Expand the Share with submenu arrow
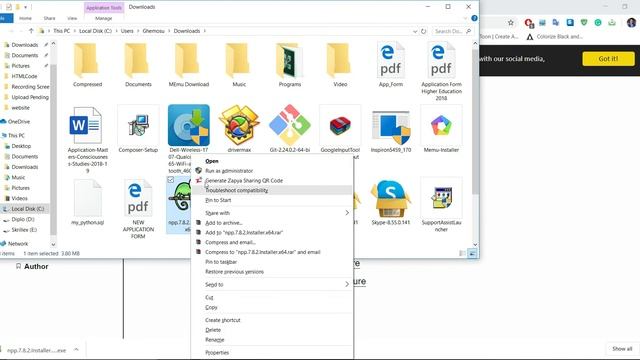Viewport: 640px width, 360px height. pyautogui.click(x=347, y=213)
